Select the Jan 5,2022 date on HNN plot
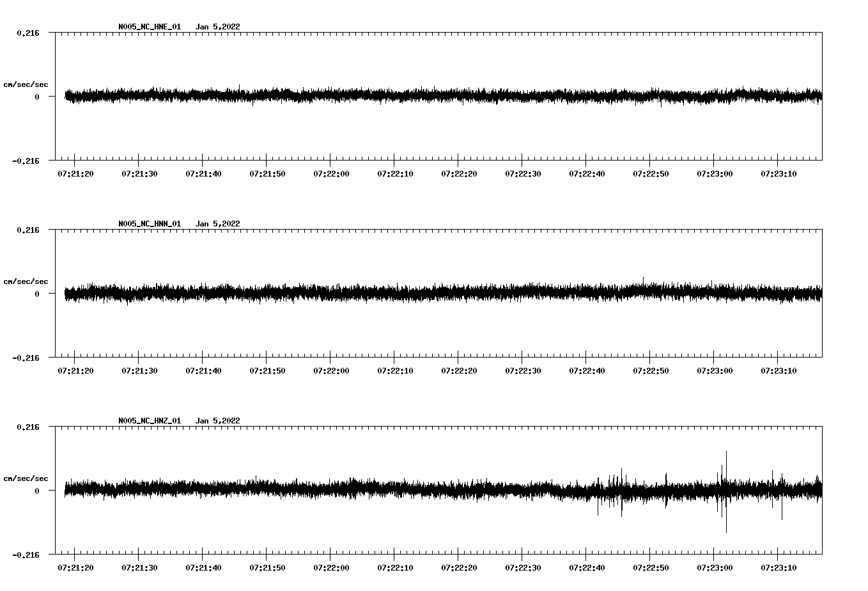Viewport: 868px width, 591px height. pos(218,224)
